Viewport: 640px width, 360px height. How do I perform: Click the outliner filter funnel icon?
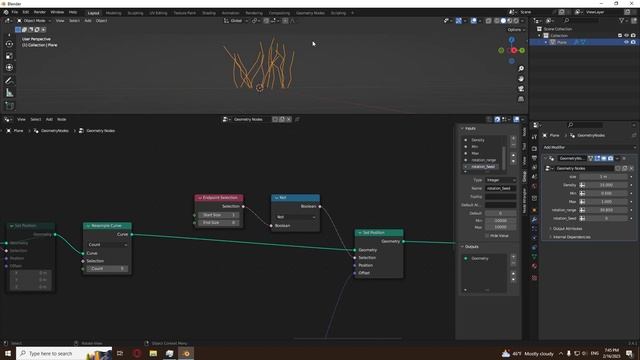coord(621,21)
